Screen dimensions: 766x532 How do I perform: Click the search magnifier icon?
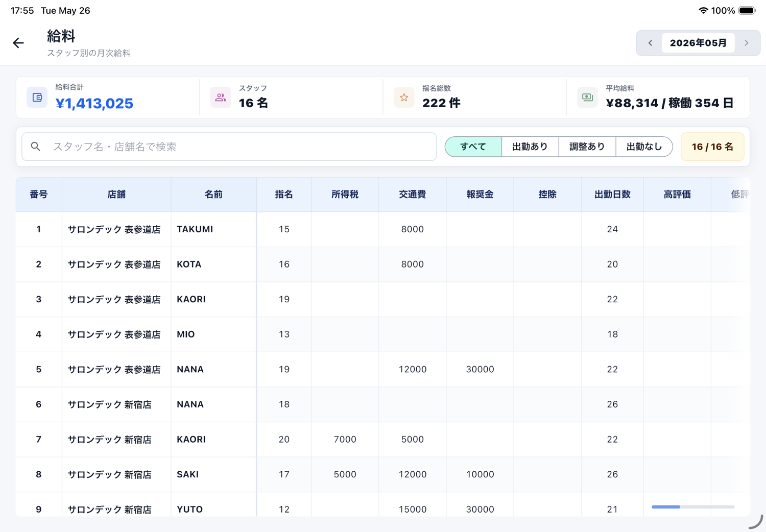[36, 147]
